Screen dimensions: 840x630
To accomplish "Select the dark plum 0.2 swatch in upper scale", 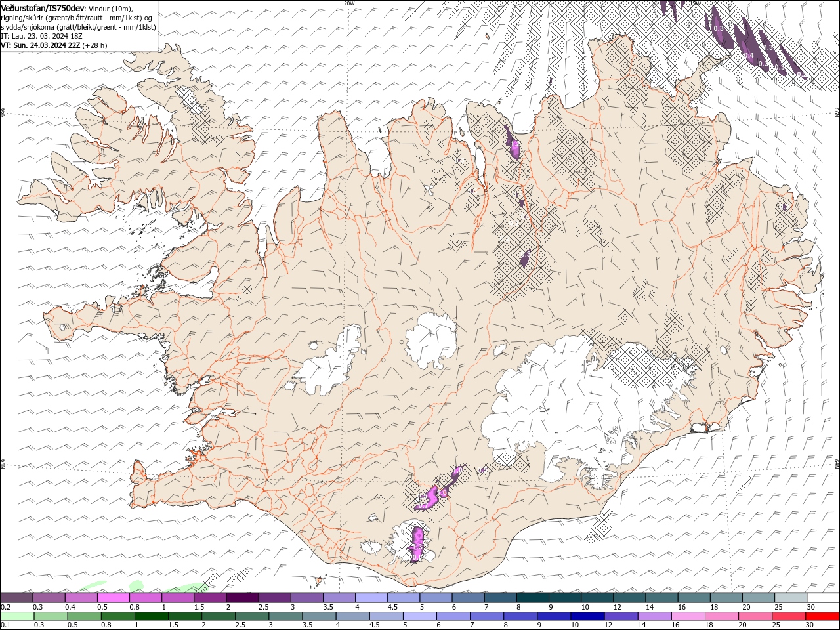I will point(16,598).
